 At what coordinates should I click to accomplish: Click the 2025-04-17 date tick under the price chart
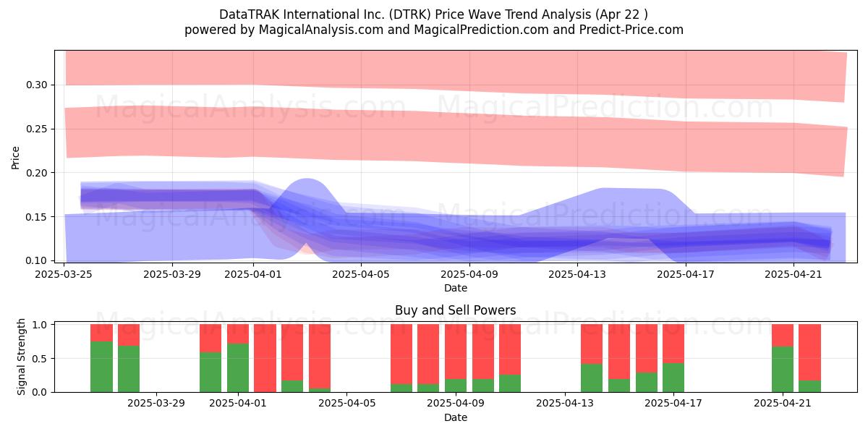pyautogui.click(x=686, y=274)
